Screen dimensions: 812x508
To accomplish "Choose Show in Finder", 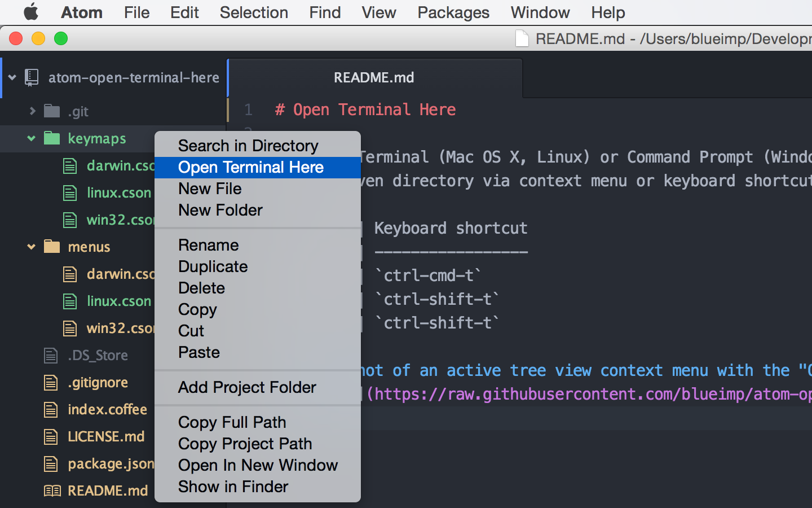I will (x=258, y=487).
